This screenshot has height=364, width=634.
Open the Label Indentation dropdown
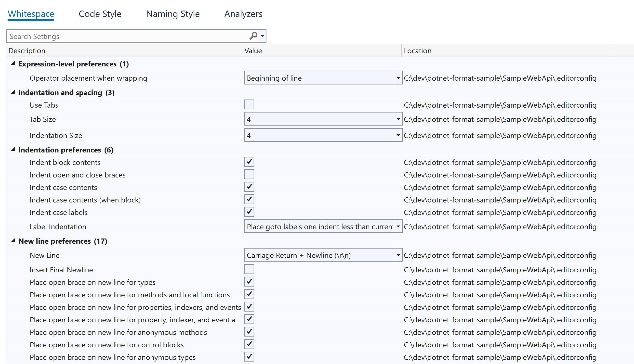398,226
